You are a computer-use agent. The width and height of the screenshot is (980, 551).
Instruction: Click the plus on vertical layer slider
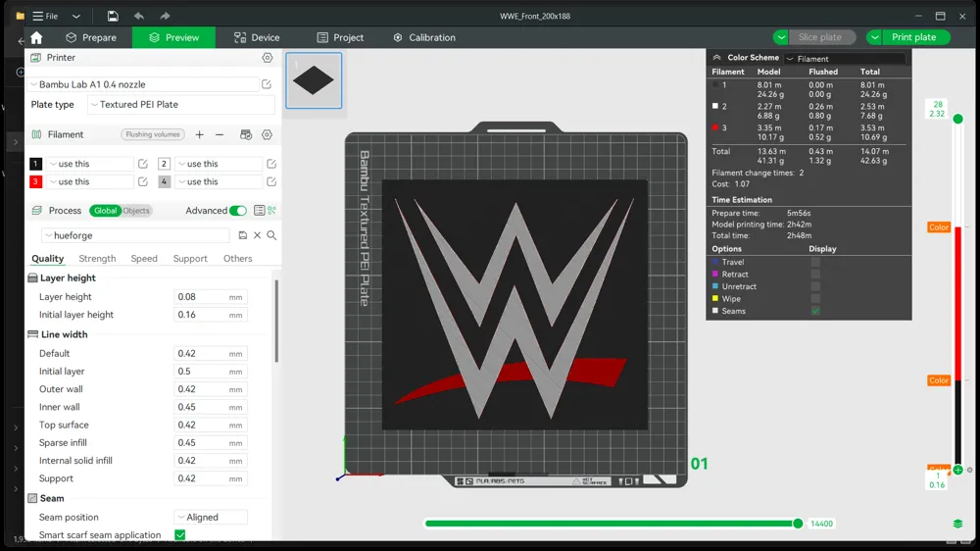click(957, 470)
